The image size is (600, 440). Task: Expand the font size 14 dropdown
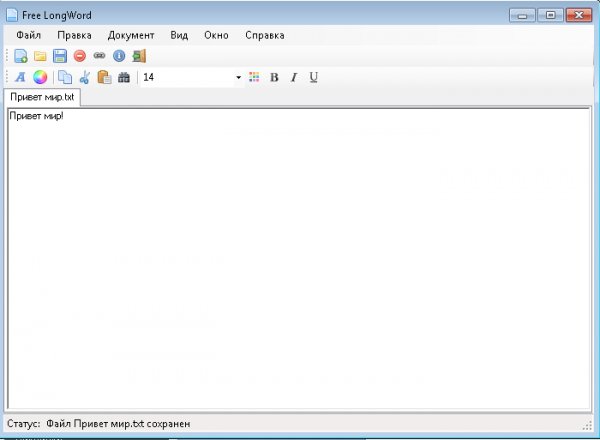[x=238, y=77]
